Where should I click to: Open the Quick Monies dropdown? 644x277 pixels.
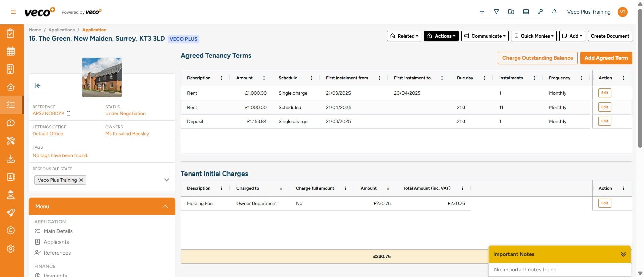click(534, 36)
